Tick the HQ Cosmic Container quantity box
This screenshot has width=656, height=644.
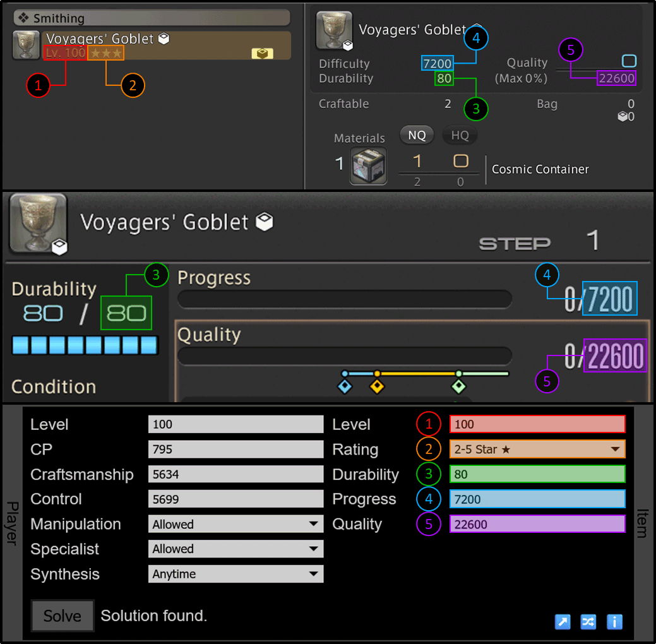point(461,161)
